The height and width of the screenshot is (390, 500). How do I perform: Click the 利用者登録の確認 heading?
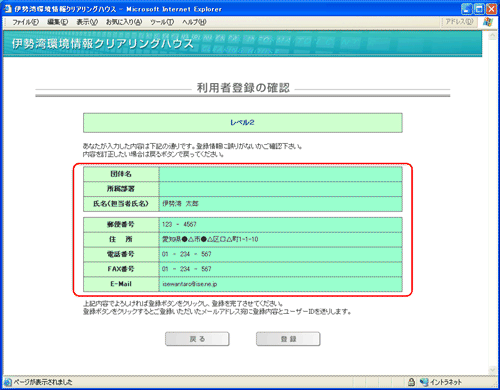pyautogui.click(x=243, y=88)
